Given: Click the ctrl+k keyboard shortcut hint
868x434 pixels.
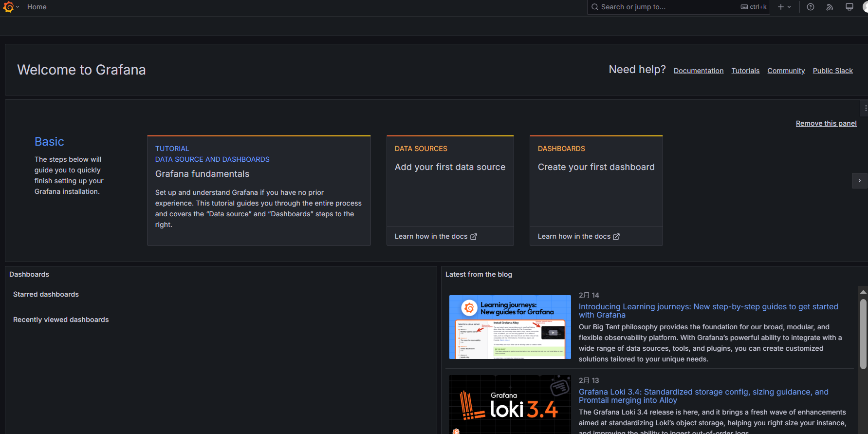Looking at the screenshot, I should (754, 7).
